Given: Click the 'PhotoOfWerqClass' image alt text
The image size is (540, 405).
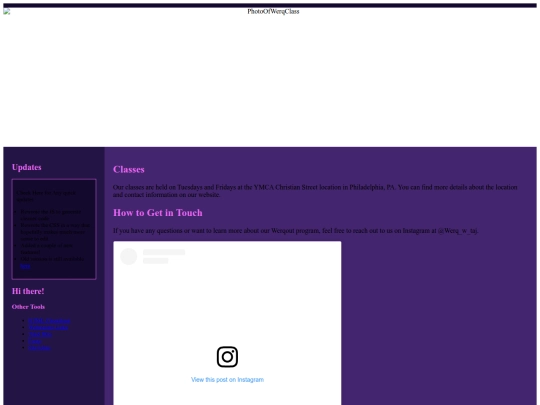Looking at the screenshot, I should (273, 11).
